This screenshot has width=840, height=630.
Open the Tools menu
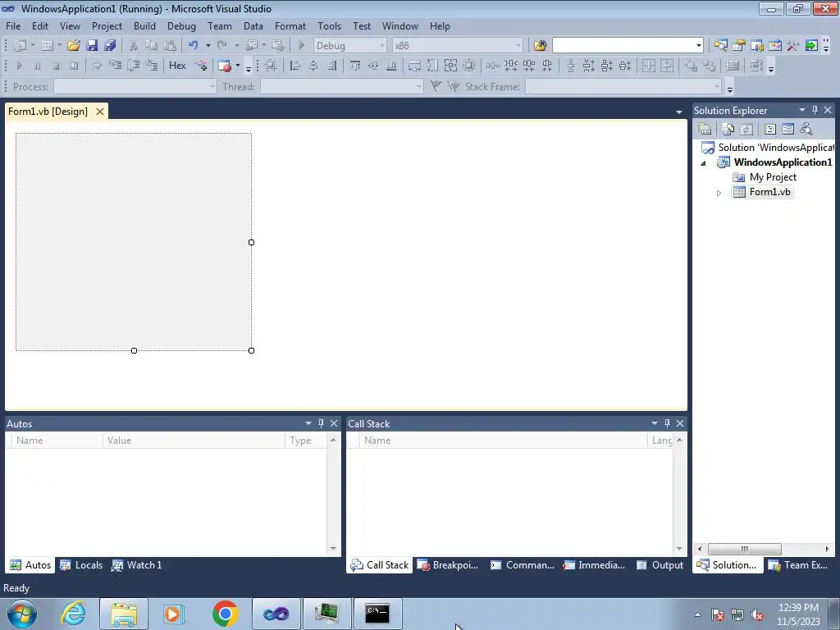329,25
